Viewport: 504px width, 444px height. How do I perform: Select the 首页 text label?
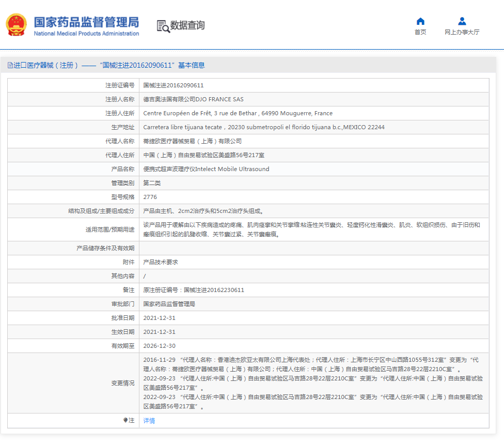pos(420,32)
